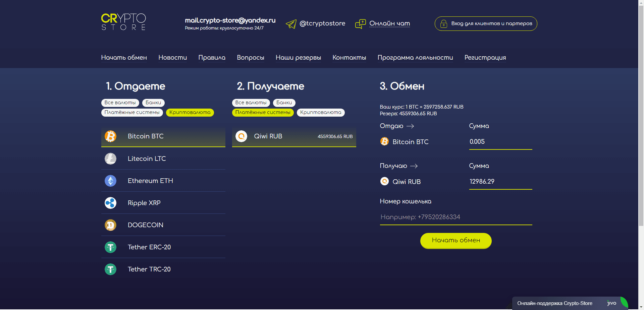Viewport: 644px width, 310px height.
Task: Click the Ripple XRP icon
Action: pos(110,203)
